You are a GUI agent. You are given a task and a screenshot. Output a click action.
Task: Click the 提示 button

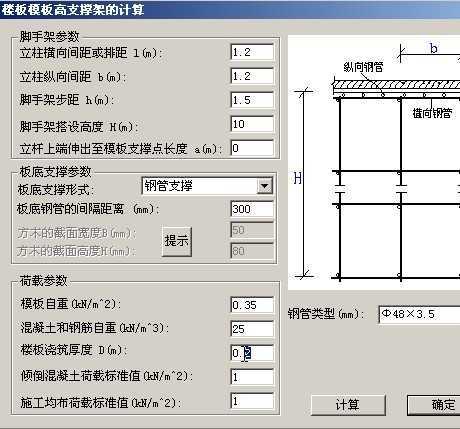click(x=177, y=241)
